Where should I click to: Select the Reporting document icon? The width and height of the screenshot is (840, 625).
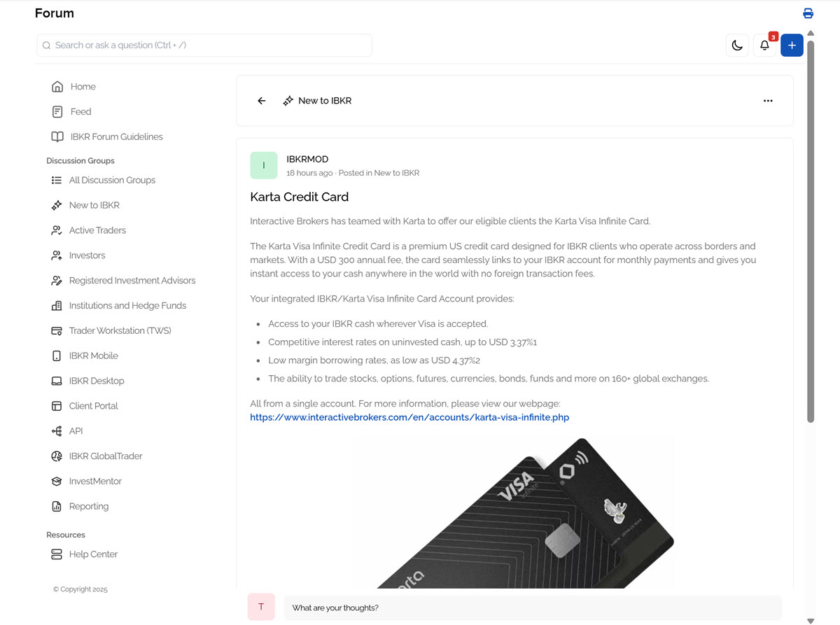56,506
